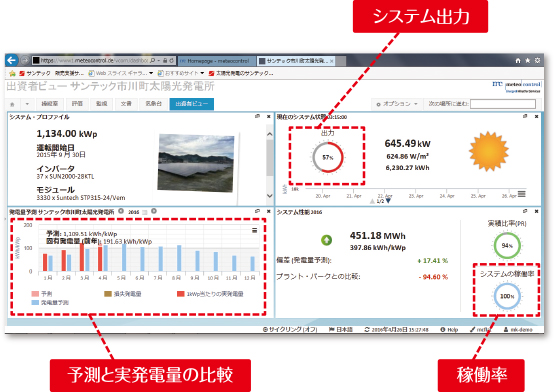
Task: Click the dashboard home icon tab
Action: [12, 104]
